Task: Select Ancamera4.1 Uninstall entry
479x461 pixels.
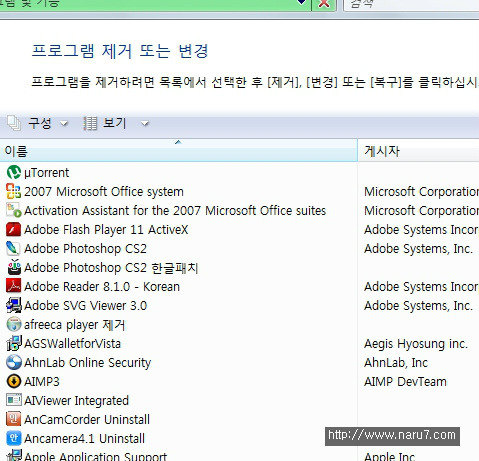Action: coord(84,439)
